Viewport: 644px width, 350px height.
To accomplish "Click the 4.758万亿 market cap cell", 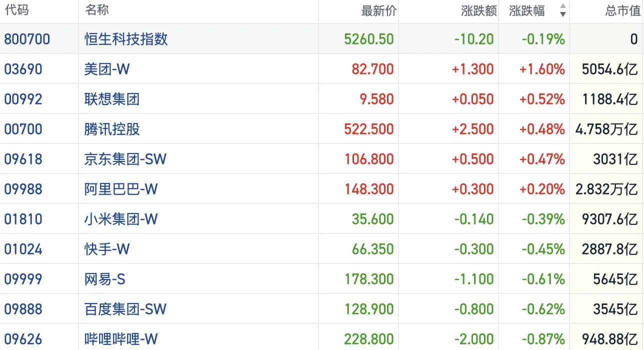I will pyautogui.click(x=606, y=129).
